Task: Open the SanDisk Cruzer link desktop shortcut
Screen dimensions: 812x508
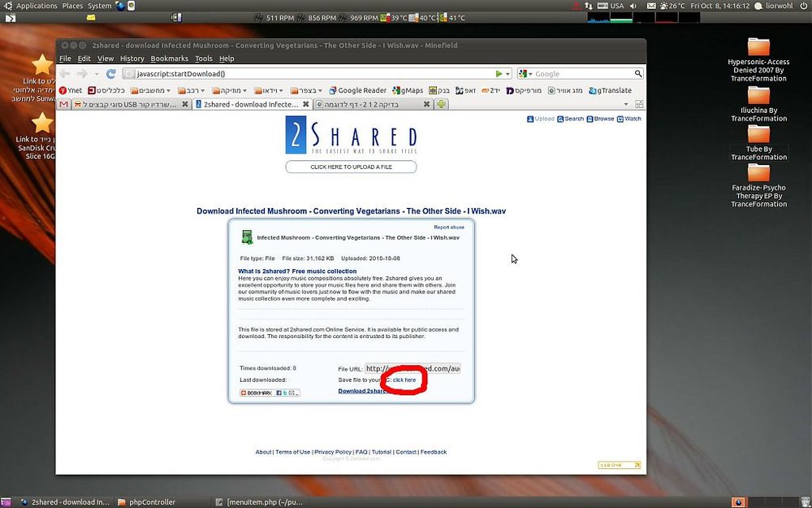Action: (x=41, y=124)
